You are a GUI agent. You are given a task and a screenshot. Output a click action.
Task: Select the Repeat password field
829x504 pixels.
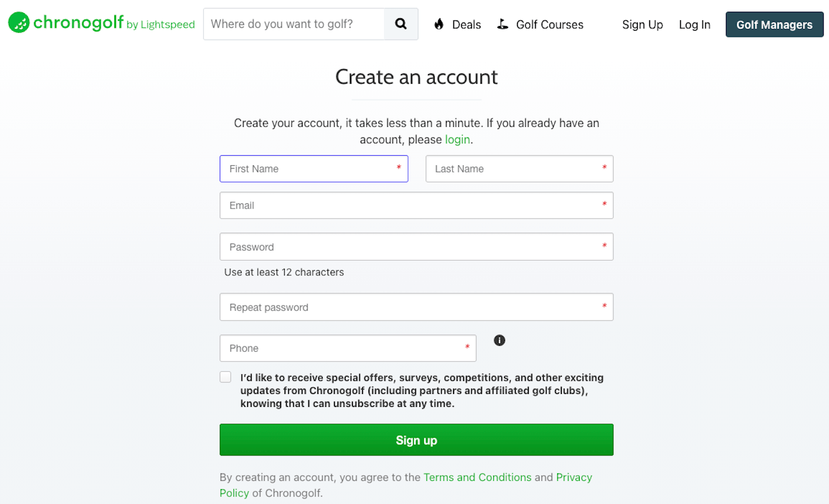click(x=416, y=307)
